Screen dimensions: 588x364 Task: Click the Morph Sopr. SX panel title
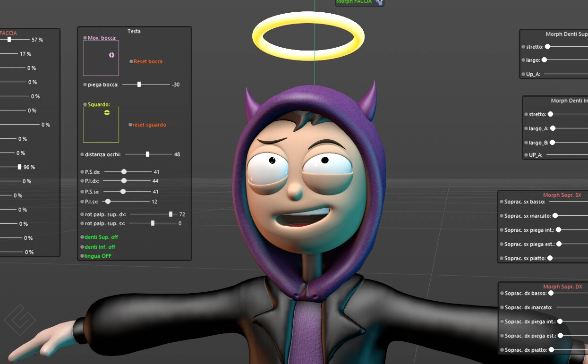(x=562, y=195)
